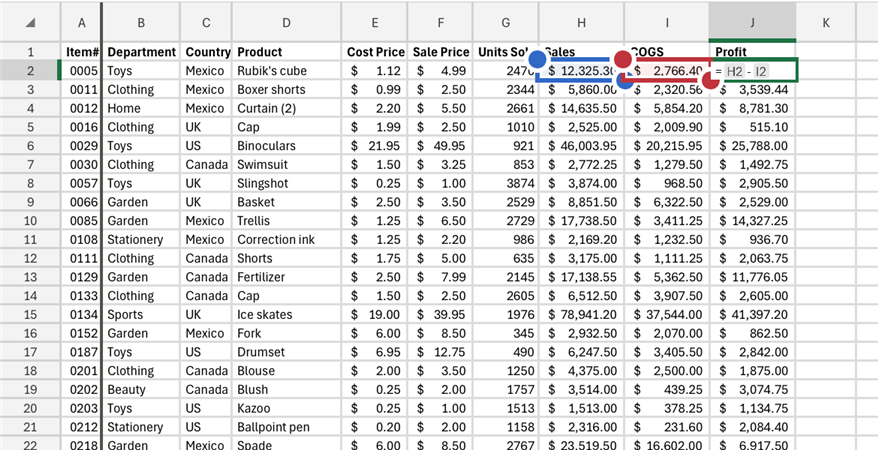Select the Rubik's cube product cell
Viewport: 878px width, 450px height.
286,71
